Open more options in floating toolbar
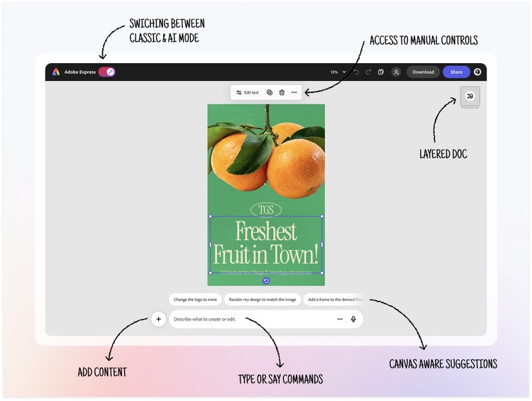This screenshot has width=532, height=401. coord(294,92)
